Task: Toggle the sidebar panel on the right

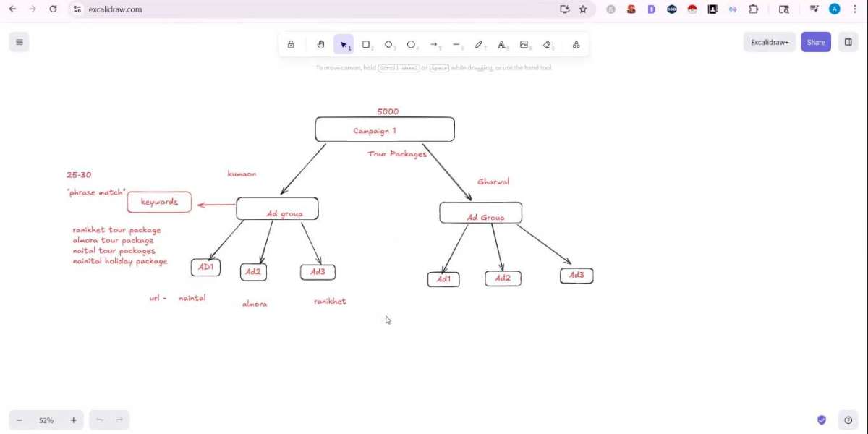Action: click(848, 42)
